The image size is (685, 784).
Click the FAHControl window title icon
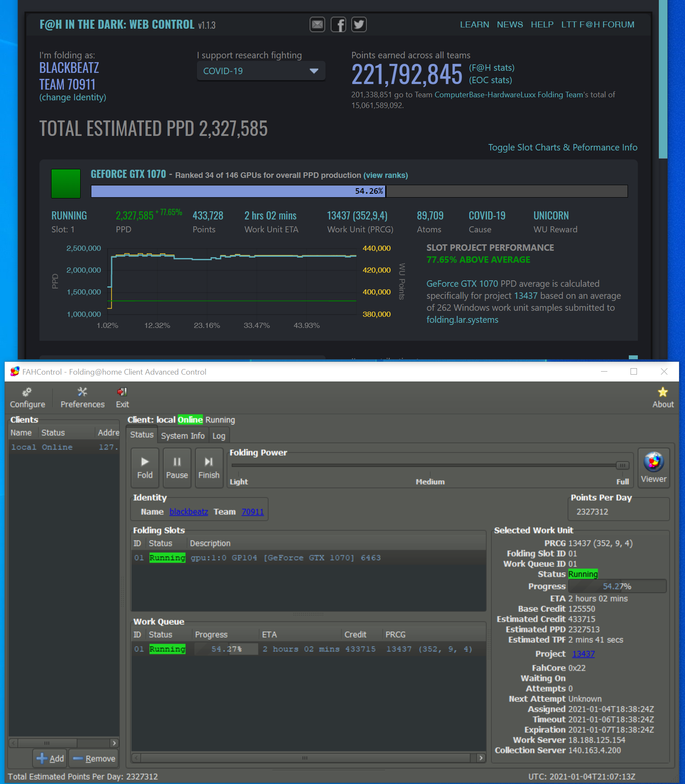(x=15, y=372)
